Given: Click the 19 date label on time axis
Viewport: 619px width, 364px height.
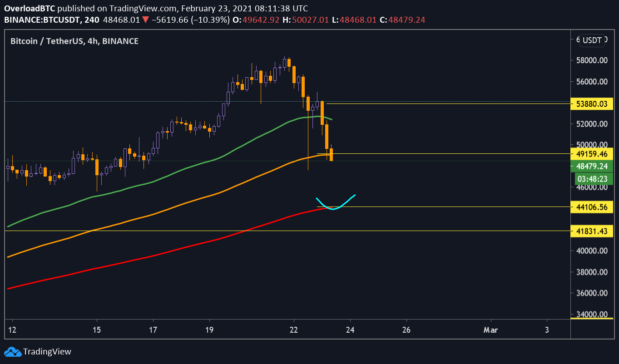Looking at the screenshot, I should coord(209,330).
